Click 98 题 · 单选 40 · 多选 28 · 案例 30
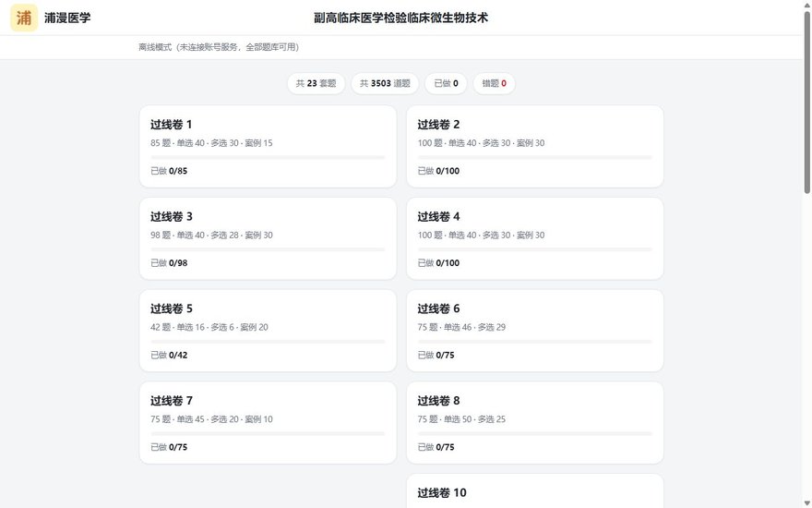Image resolution: width=812 pixels, height=508 pixels. [211, 236]
